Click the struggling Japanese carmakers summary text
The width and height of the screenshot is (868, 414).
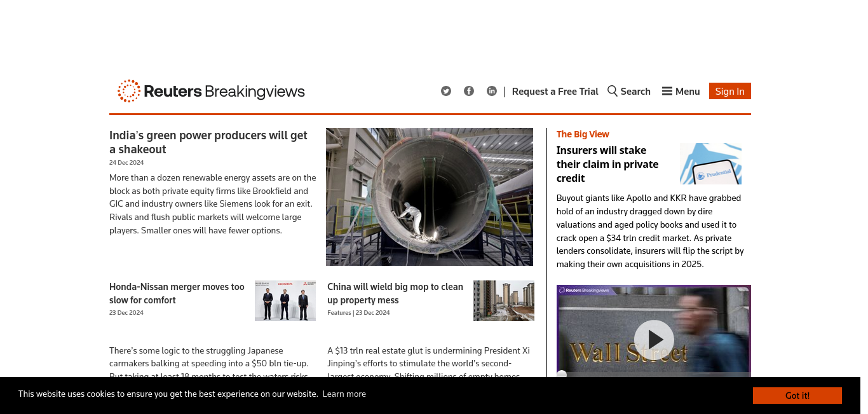(x=209, y=361)
